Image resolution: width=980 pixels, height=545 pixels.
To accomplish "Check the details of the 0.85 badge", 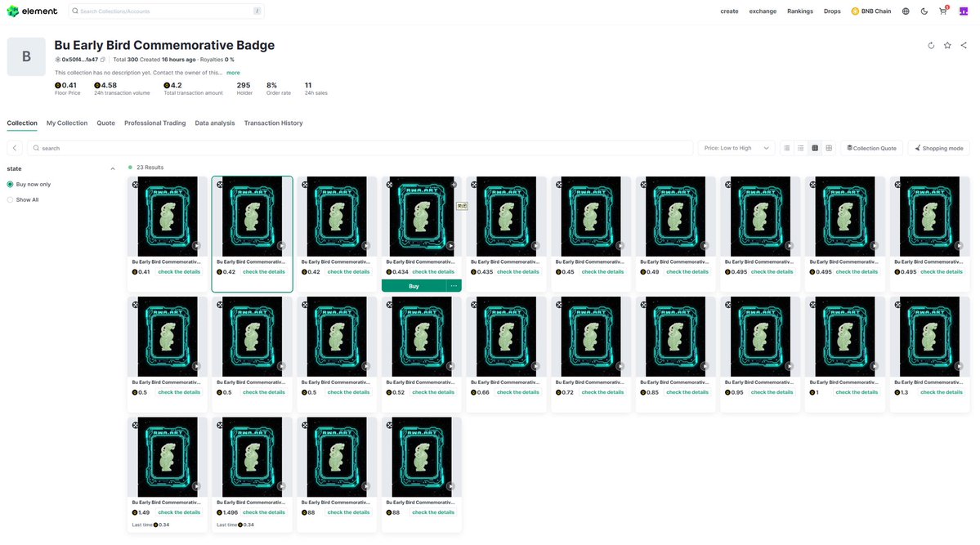I will [x=687, y=392].
